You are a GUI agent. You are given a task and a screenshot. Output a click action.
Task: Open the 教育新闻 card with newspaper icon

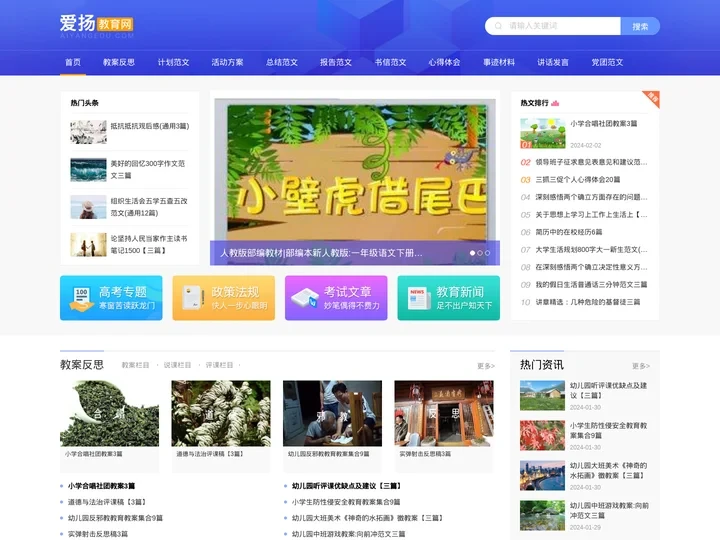pos(448,298)
